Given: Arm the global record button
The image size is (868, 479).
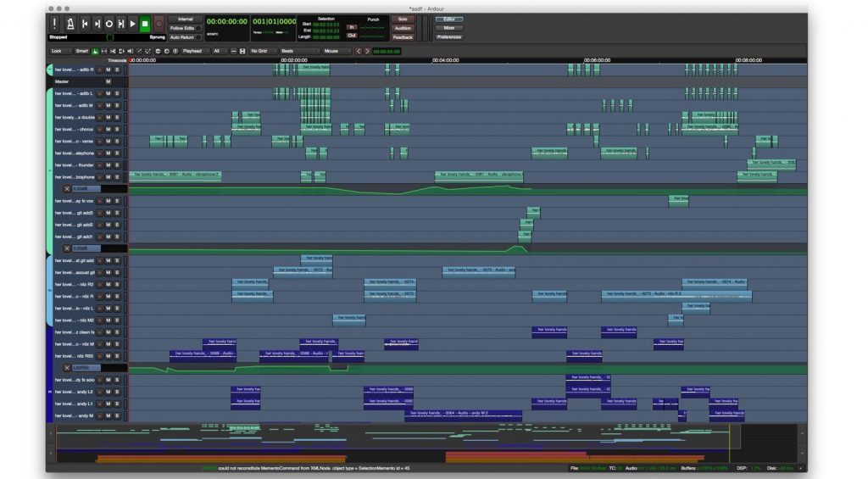Looking at the screenshot, I should (159, 24).
